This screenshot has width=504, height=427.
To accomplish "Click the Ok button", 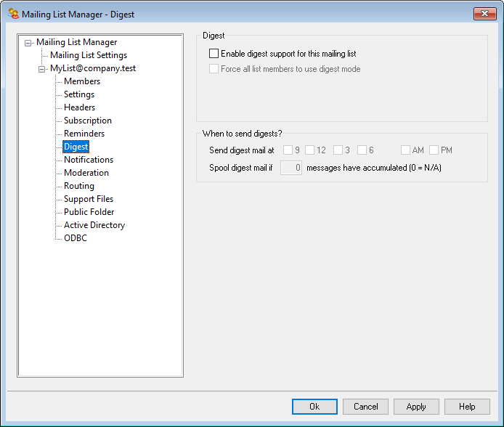I will pos(314,407).
